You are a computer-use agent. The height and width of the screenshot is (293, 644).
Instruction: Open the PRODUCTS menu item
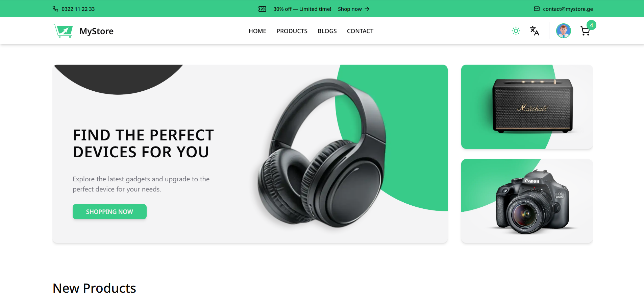[292, 31]
